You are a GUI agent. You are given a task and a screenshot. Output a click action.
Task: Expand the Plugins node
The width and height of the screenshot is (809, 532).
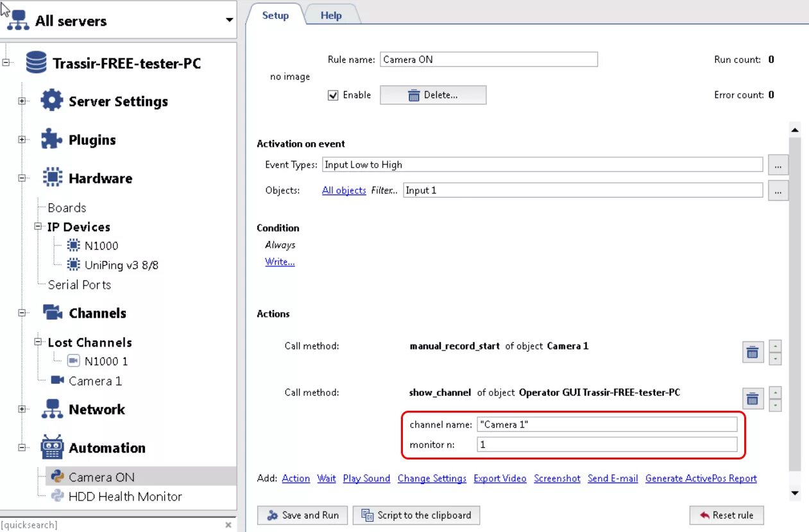22,140
